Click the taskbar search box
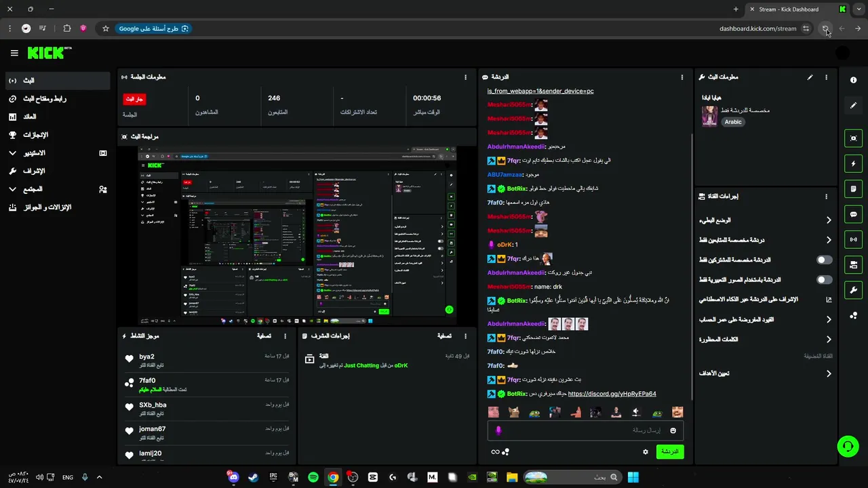Viewport: 868px width, 488px height. point(571,477)
